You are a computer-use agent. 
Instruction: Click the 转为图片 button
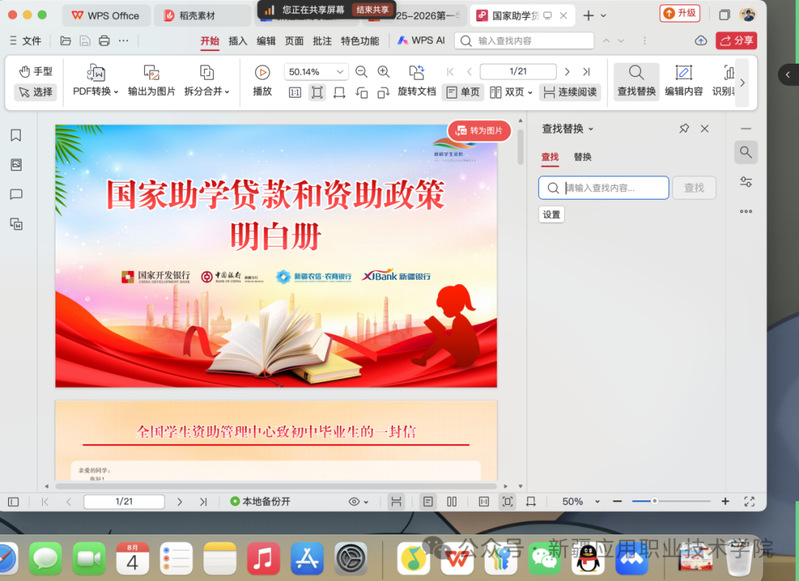(x=480, y=131)
